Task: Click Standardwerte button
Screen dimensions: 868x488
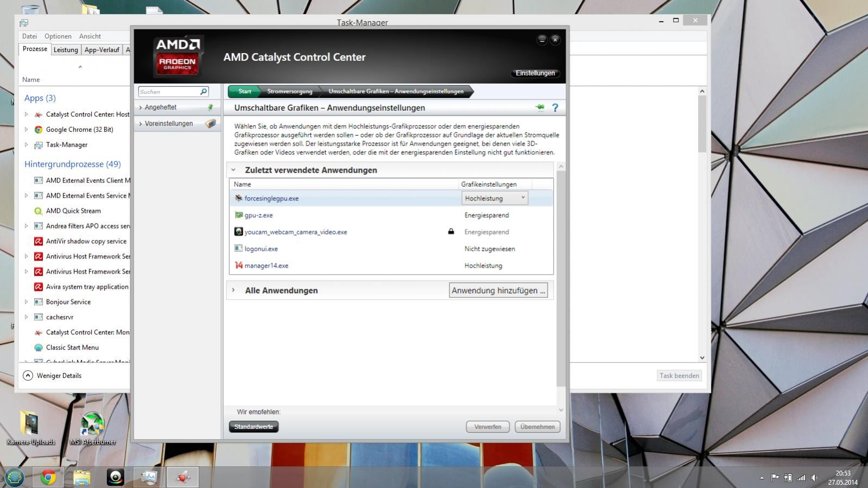Action: click(254, 427)
